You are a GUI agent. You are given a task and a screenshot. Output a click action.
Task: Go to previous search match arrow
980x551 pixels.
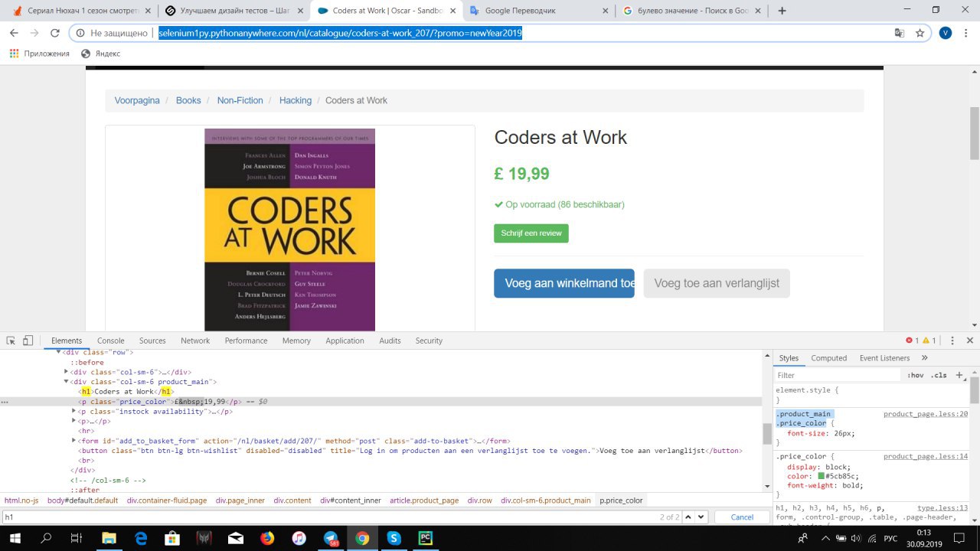click(688, 517)
